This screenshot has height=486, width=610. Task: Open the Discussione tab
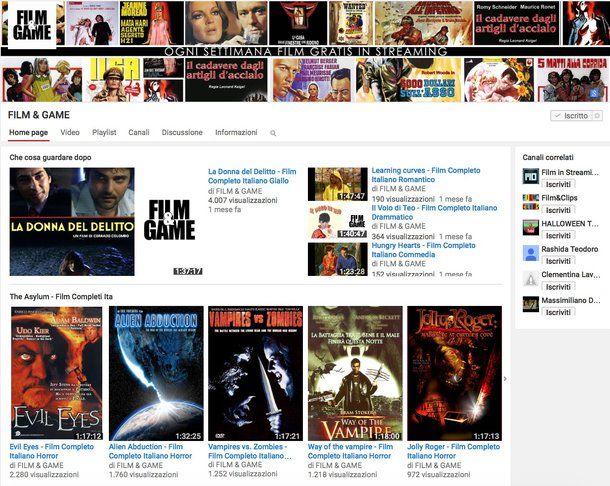(x=182, y=132)
